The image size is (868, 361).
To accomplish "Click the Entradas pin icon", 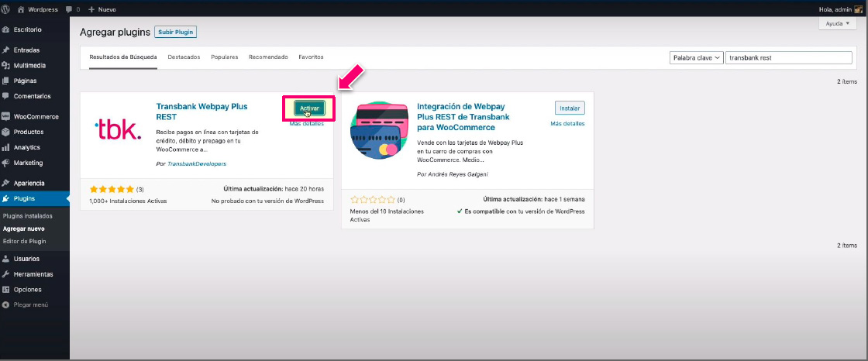I will coord(5,50).
